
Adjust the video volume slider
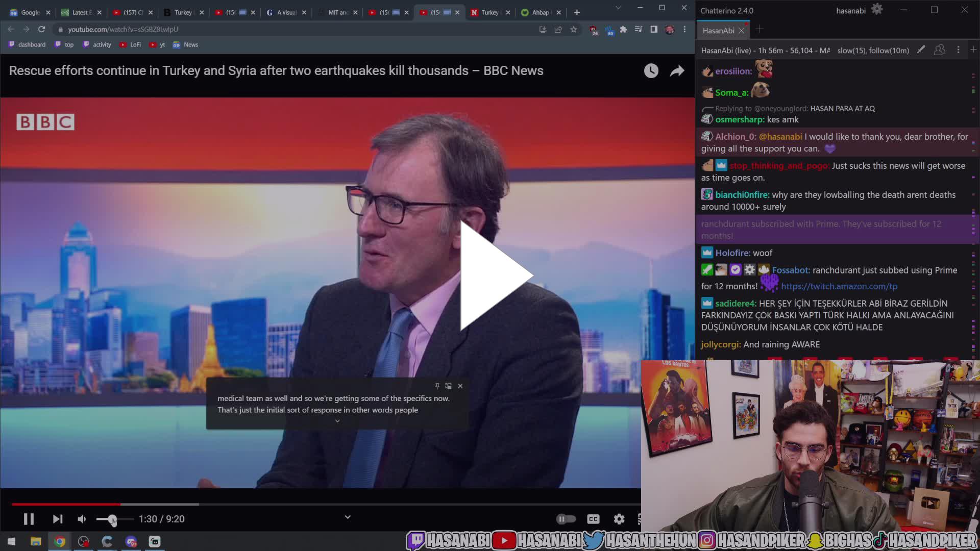(x=113, y=519)
